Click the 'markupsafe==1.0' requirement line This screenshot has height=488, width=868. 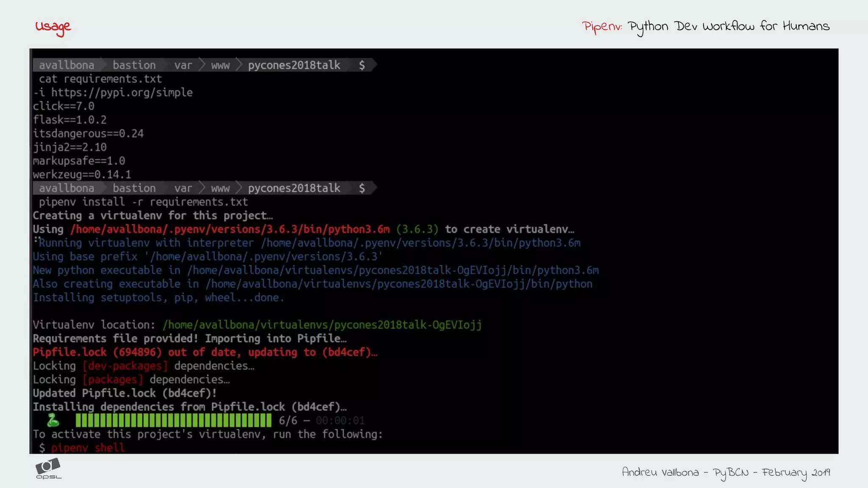pyautogui.click(x=79, y=161)
